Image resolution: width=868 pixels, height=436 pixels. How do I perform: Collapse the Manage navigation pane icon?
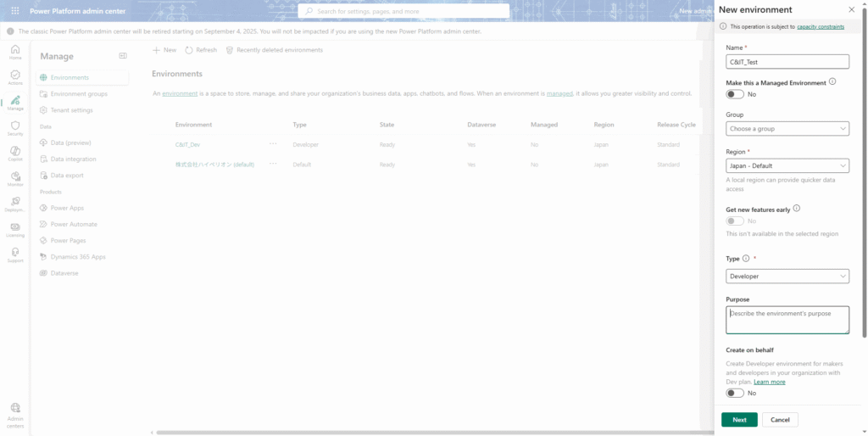pos(123,56)
